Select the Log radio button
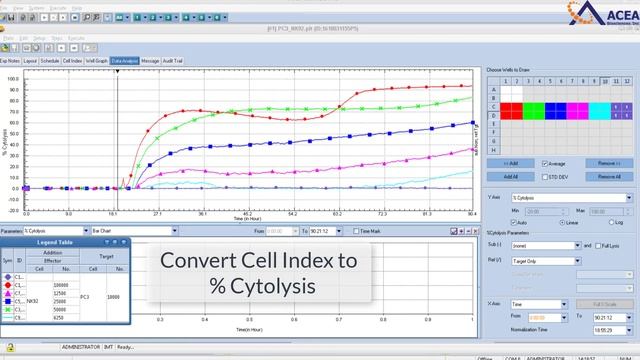 point(611,222)
